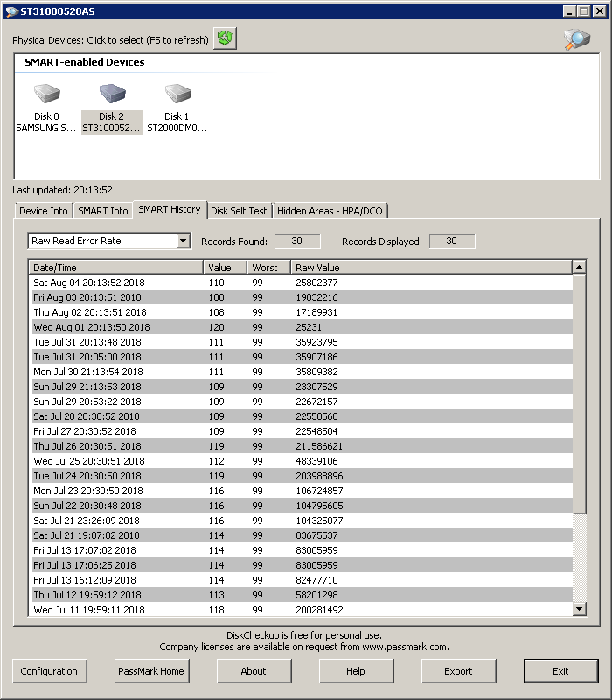
Task: Click raw value 82477710
Action: (316, 580)
